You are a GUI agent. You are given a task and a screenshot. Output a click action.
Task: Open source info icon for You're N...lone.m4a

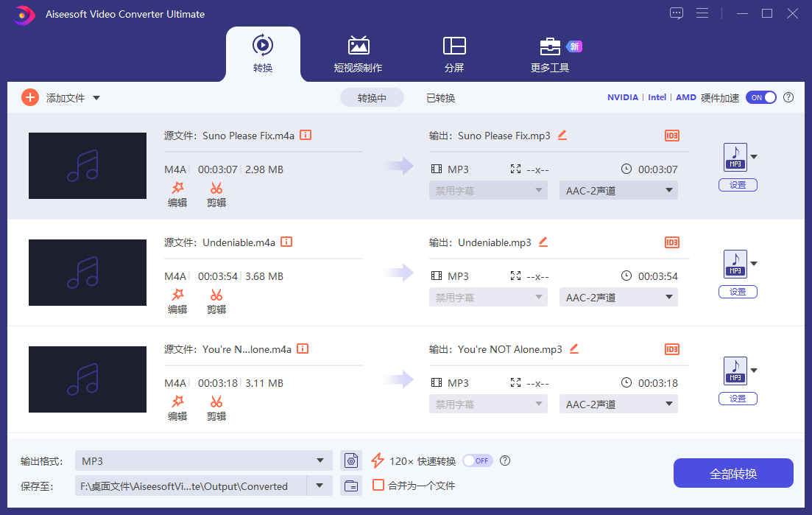(x=303, y=348)
